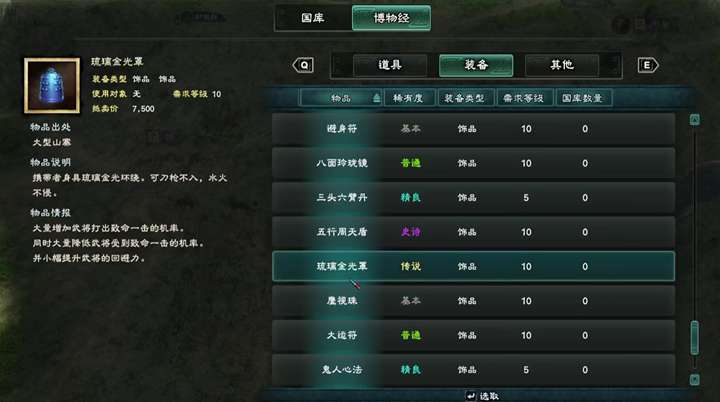This screenshot has height=402, width=720.
Task: Click the scrollbar up arrow icon
Action: tap(694, 120)
